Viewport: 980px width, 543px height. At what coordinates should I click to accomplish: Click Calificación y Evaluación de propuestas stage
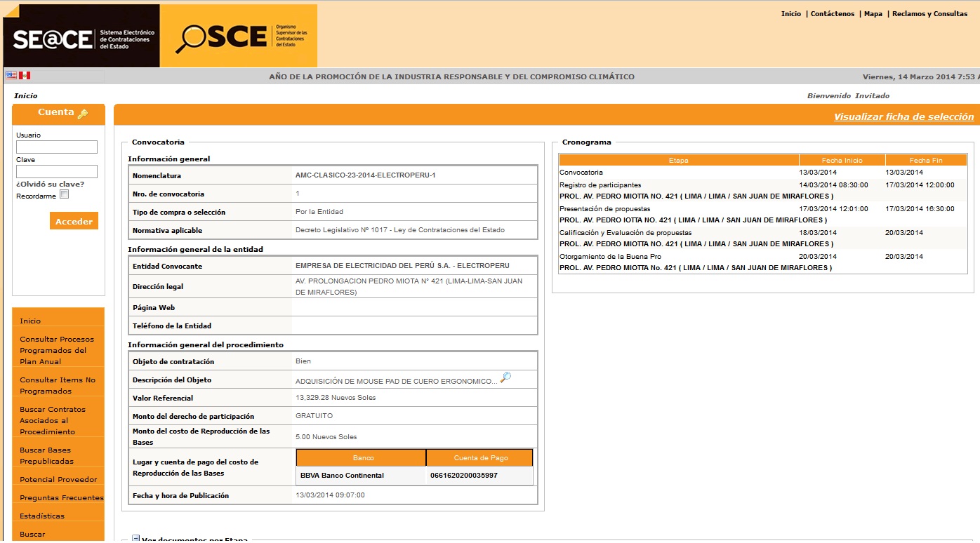625,233
